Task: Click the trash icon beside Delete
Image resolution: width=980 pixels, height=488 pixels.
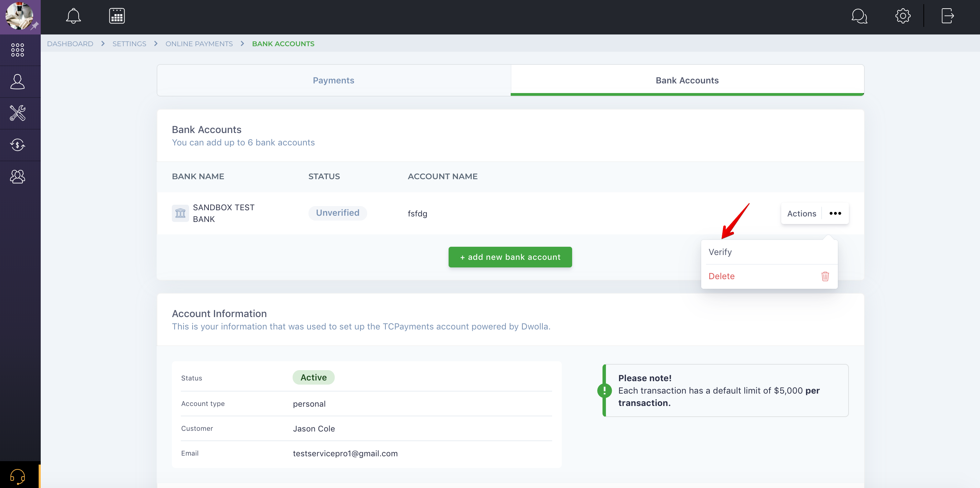Action: click(x=825, y=276)
